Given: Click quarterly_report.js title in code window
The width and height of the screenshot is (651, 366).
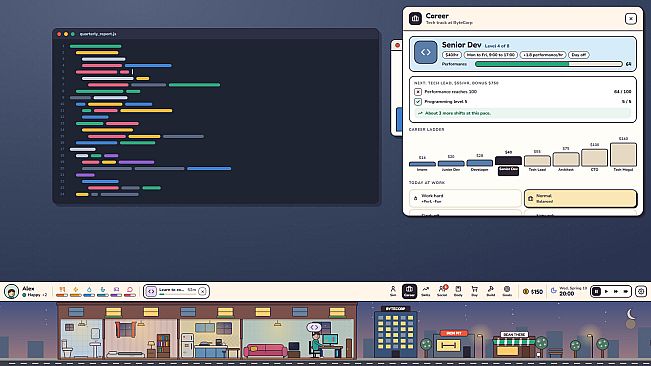Looking at the screenshot, I should pyautogui.click(x=98, y=34).
